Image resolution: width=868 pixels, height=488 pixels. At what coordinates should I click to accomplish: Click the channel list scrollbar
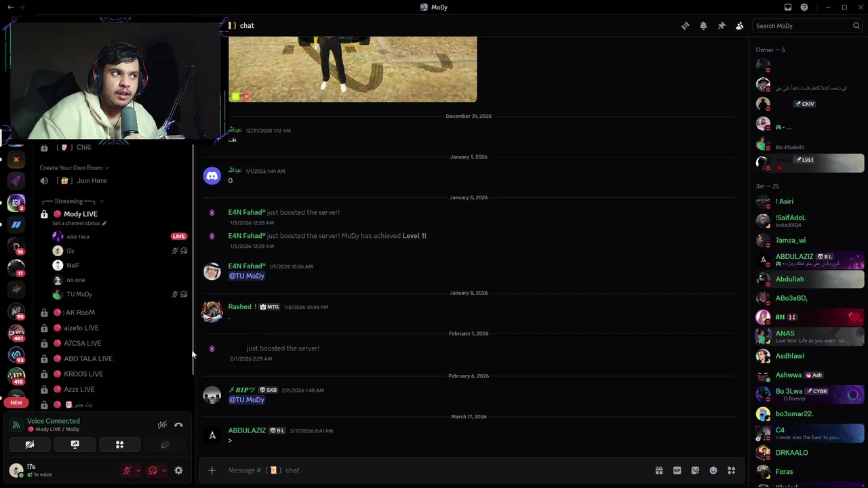point(193,261)
